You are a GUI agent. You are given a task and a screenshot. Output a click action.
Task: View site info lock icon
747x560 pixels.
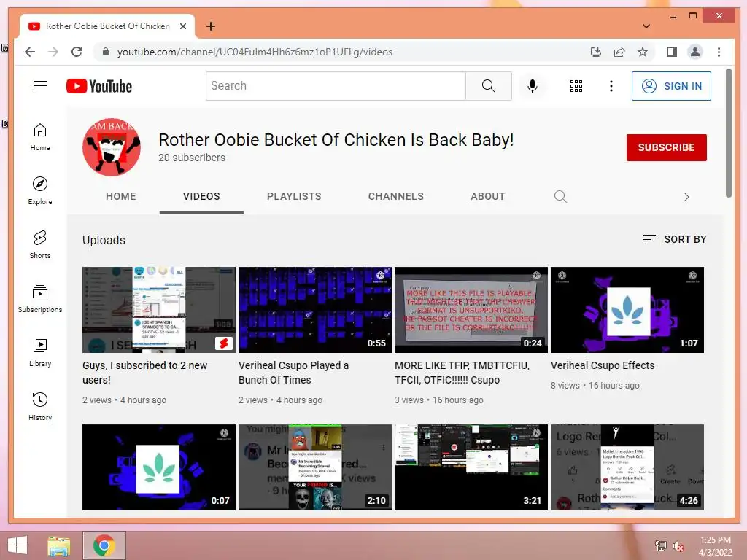(x=106, y=52)
